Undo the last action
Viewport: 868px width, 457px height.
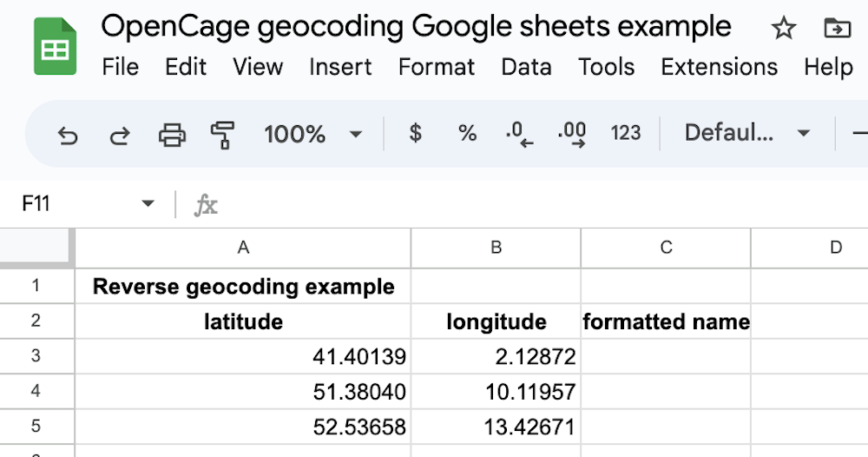[x=68, y=135]
